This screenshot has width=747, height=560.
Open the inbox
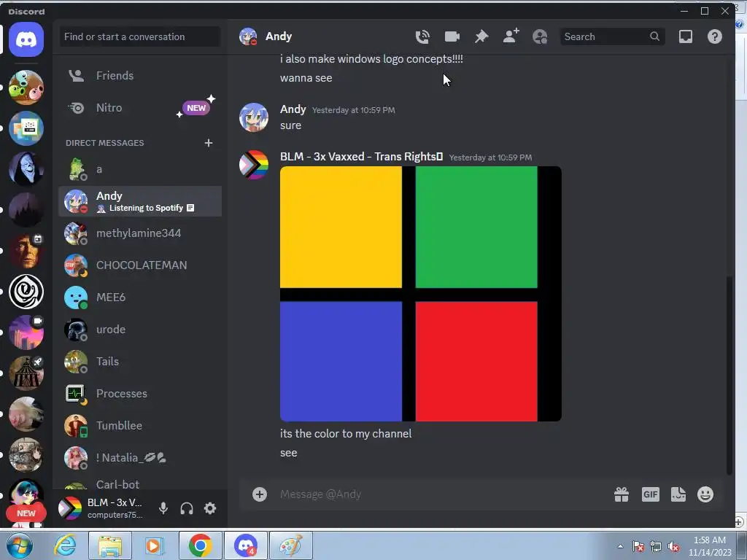pyautogui.click(x=686, y=36)
